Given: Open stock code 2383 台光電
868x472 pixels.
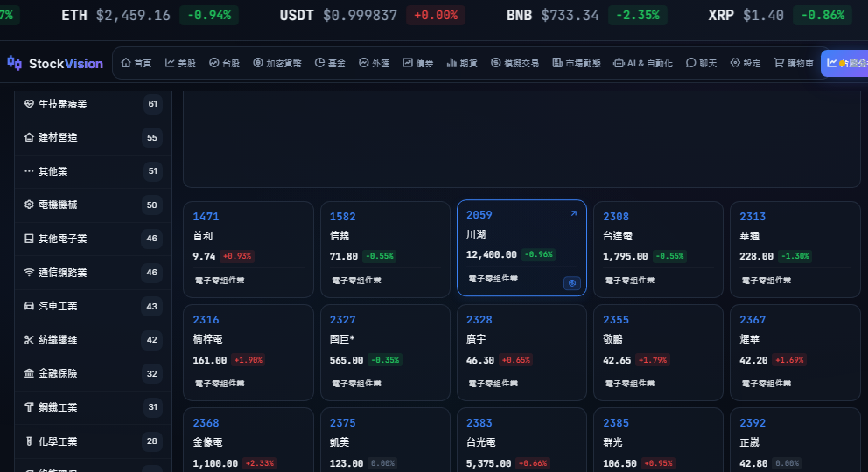Looking at the screenshot, I should pos(479,423).
